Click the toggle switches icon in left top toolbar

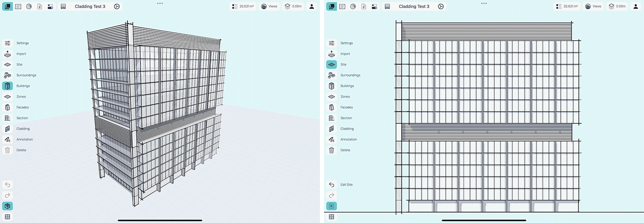tap(50, 6)
